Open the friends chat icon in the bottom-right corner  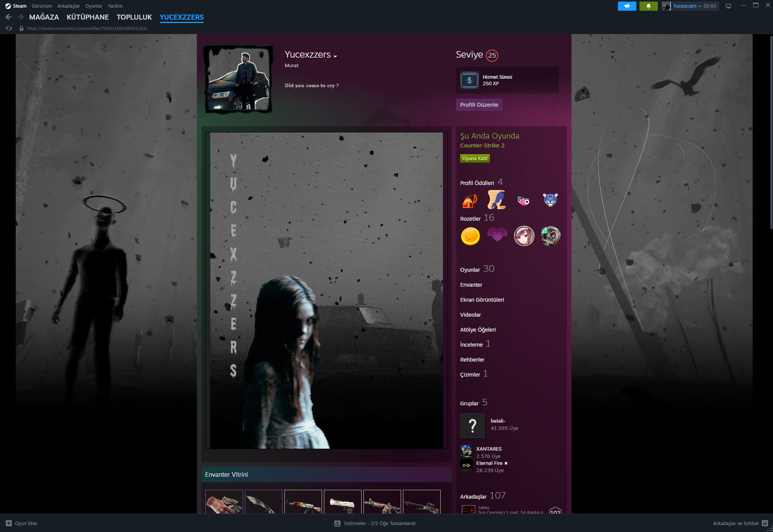click(765, 523)
